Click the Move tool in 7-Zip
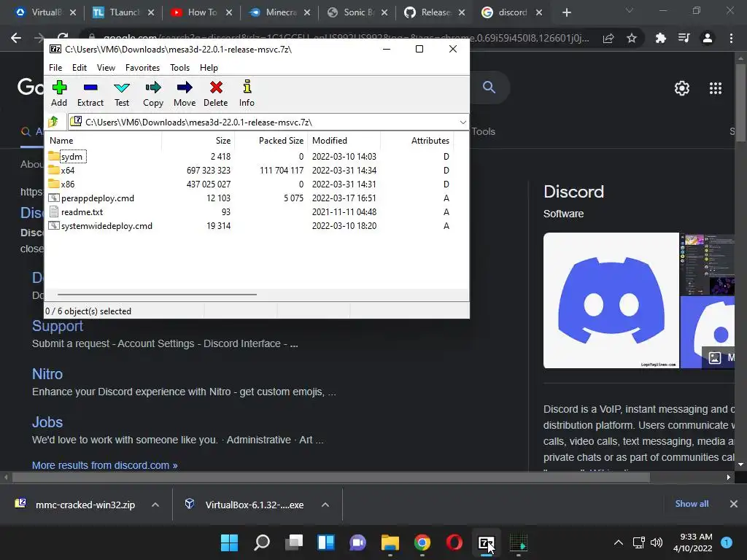 (x=185, y=93)
